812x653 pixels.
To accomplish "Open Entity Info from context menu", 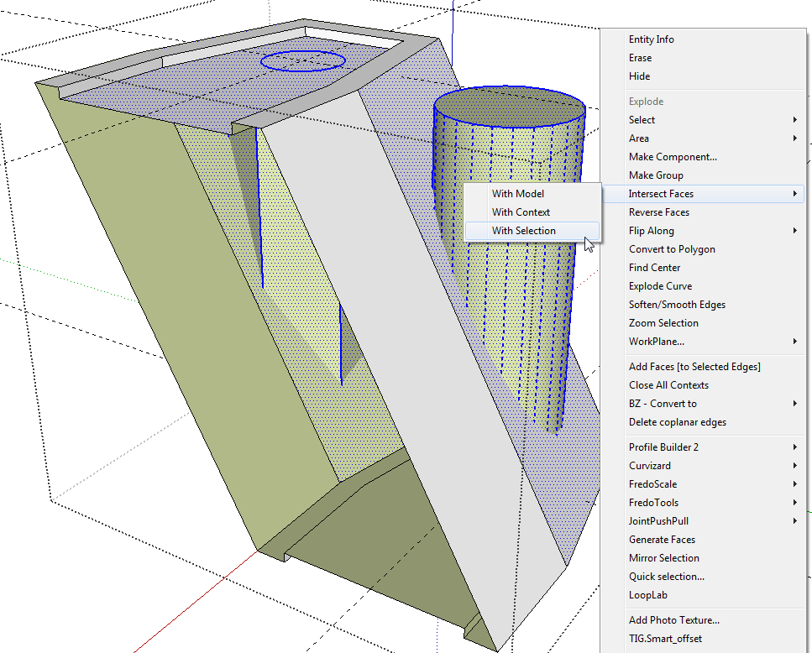I will [651, 39].
